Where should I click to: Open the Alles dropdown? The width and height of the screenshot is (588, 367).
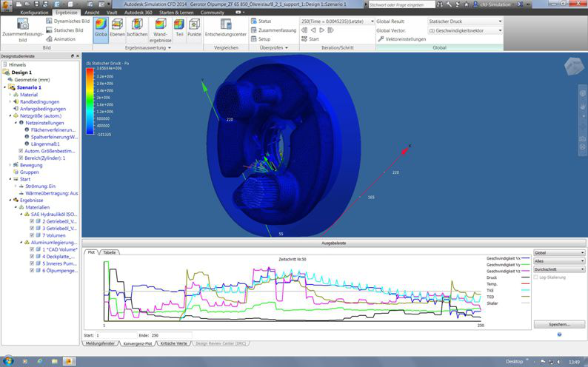pyautogui.click(x=559, y=261)
